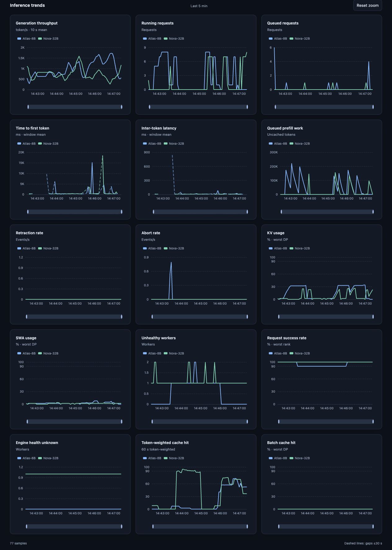Toggle Atlas-8B in Queued prefill work legend
This screenshot has width=392, height=550.
(278, 144)
